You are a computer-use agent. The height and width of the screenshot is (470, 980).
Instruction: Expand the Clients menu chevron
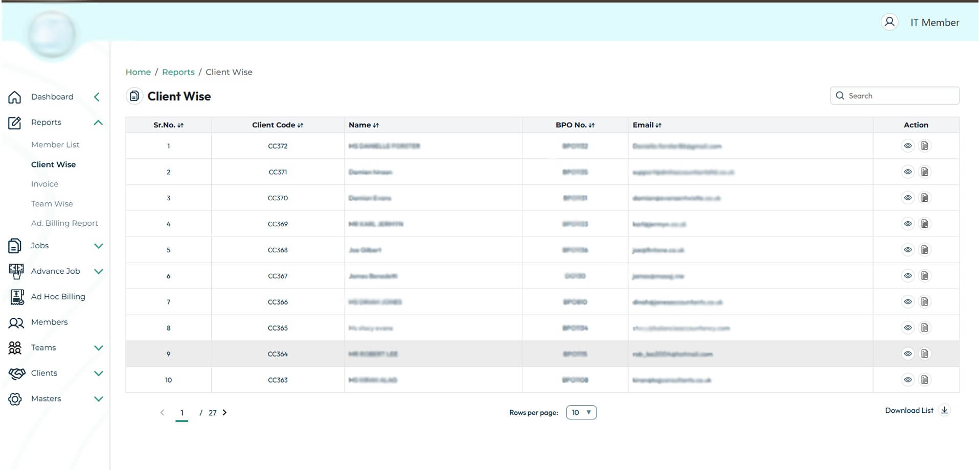coord(99,373)
